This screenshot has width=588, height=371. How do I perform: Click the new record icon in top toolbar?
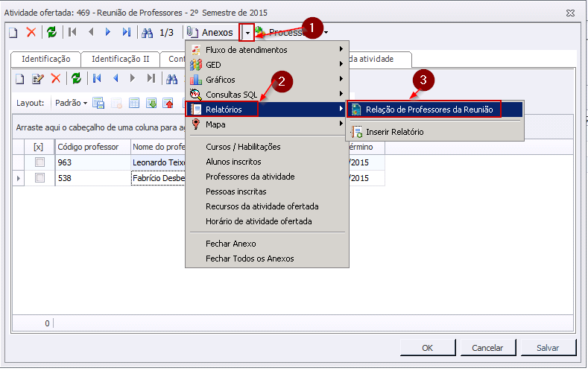13,33
